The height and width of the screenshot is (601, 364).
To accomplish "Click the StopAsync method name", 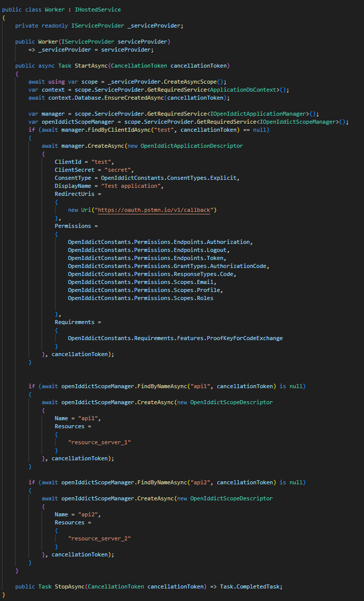I will tap(66, 586).
